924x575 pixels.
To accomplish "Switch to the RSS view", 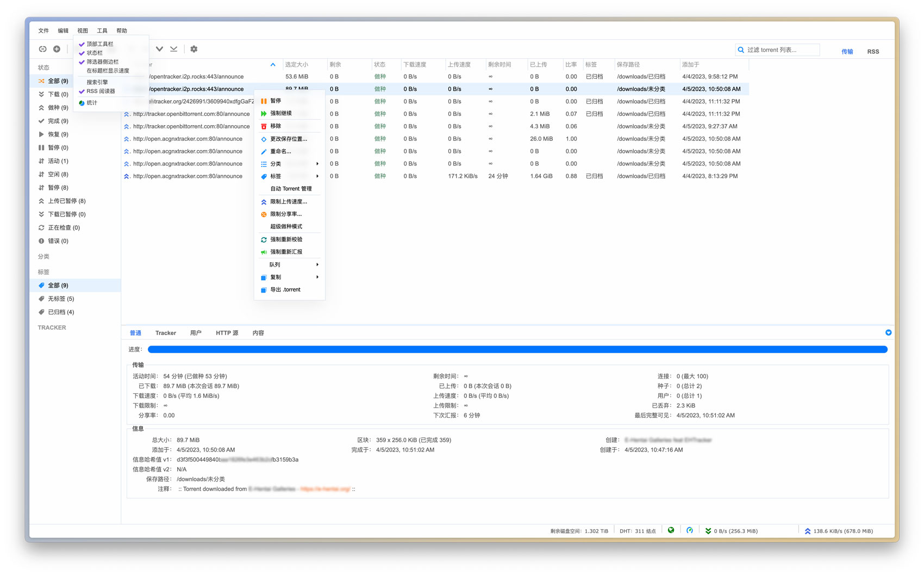I will [873, 51].
